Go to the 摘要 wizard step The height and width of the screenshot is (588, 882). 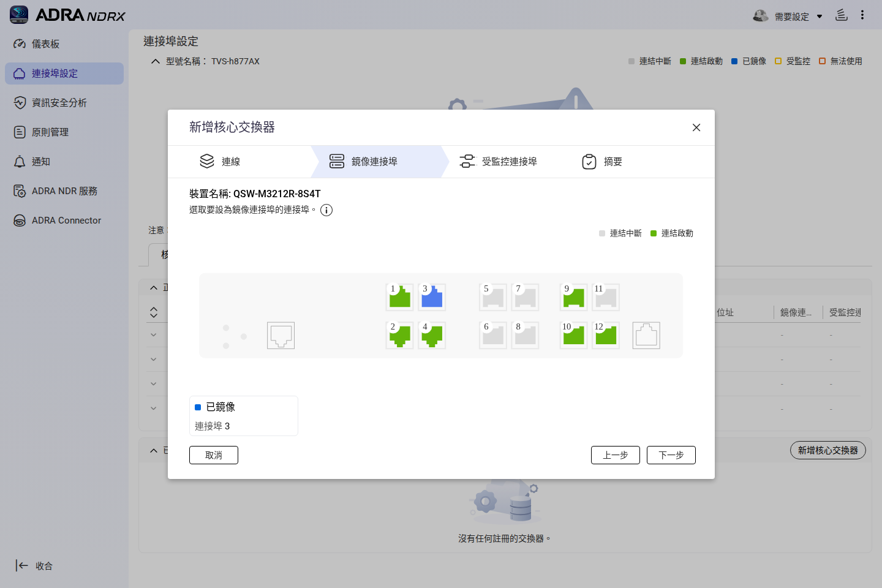(602, 162)
